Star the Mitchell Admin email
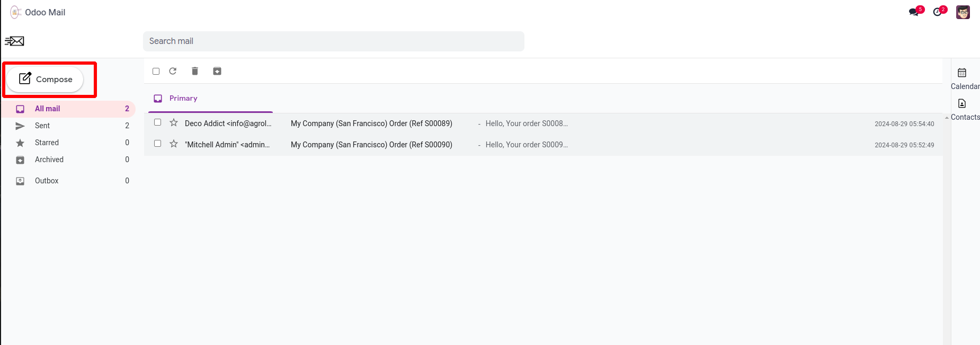Image resolution: width=980 pixels, height=345 pixels. 174,144
